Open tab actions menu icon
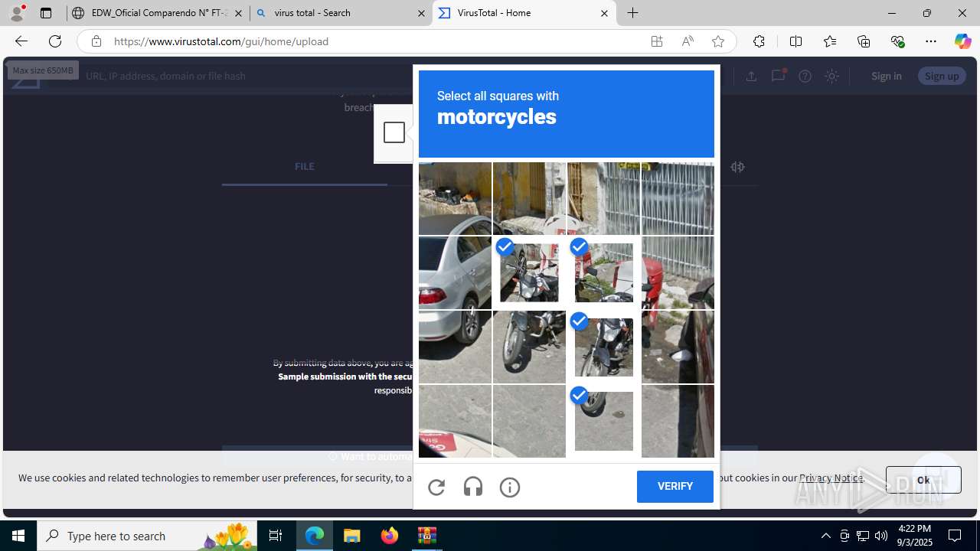980x551 pixels. click(46, 13)
